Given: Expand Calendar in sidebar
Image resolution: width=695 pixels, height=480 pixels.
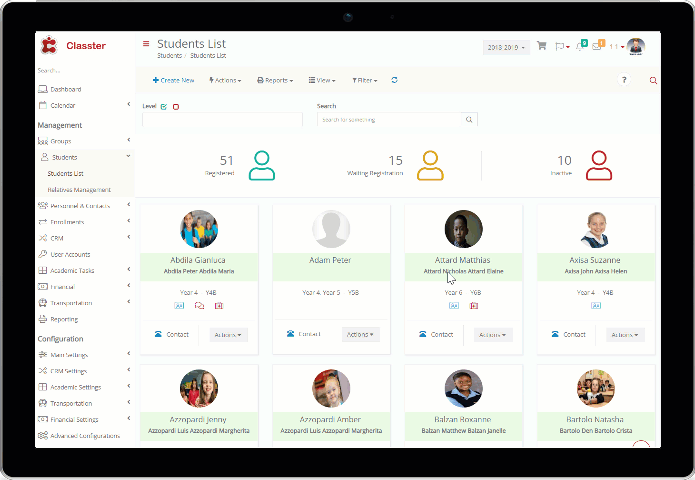Looking at the screenshot, I should click(x=85, y=105).
